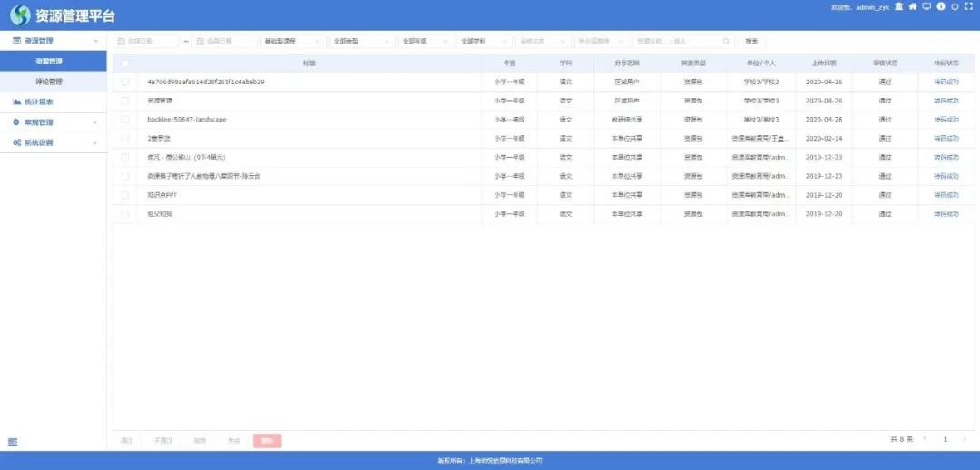Open the info icon in header
This screenshot has height=470, width=980.
[x=941, y=6]
